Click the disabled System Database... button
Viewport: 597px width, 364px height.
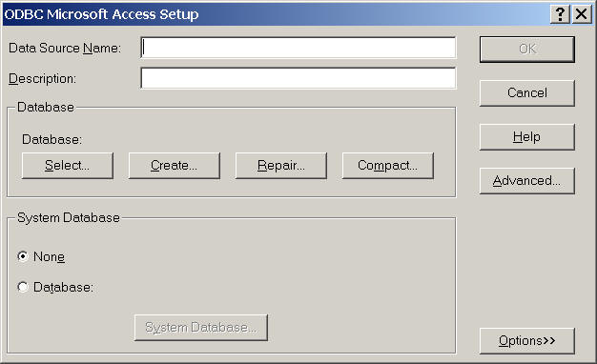(x=201, y=328)
